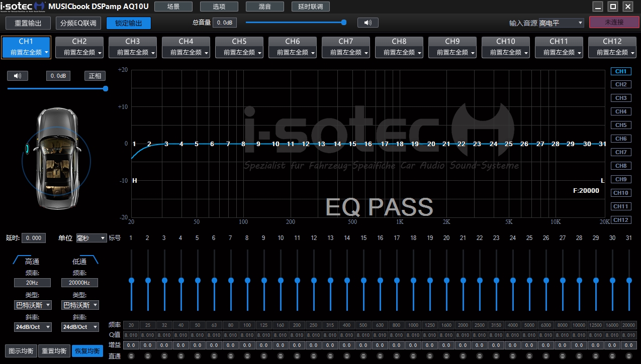Click the 重置均衡 reset EQ button
The image size is (641, 364).
pyautogui.click(x=54, y=351)
